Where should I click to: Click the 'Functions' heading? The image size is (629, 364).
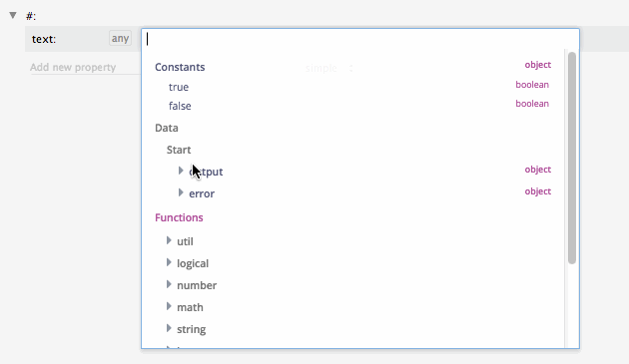179,217
